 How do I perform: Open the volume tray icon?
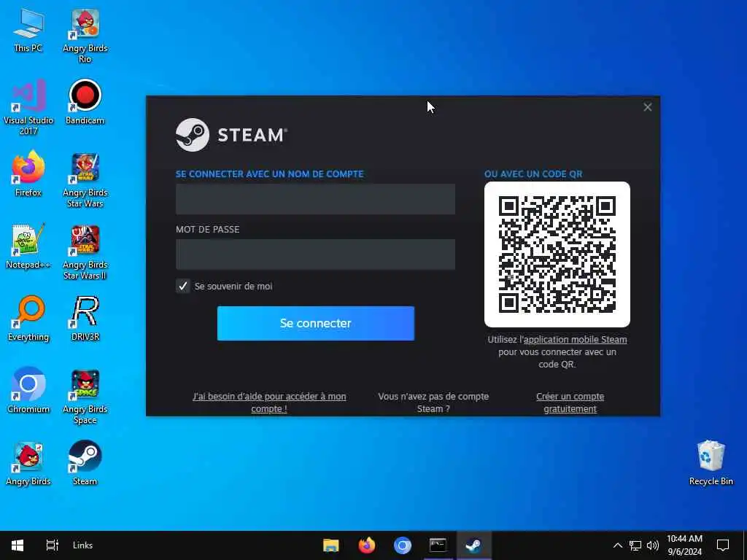(653, 545)
